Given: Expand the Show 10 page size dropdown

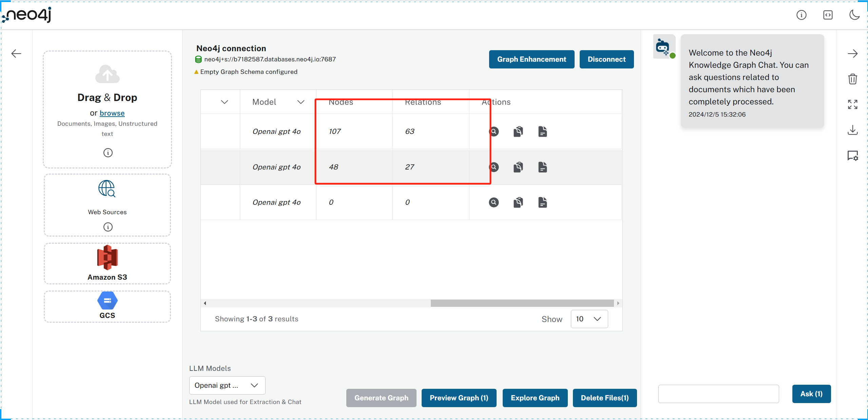Looking at the screenshot, I should click(x=589, y=319).
